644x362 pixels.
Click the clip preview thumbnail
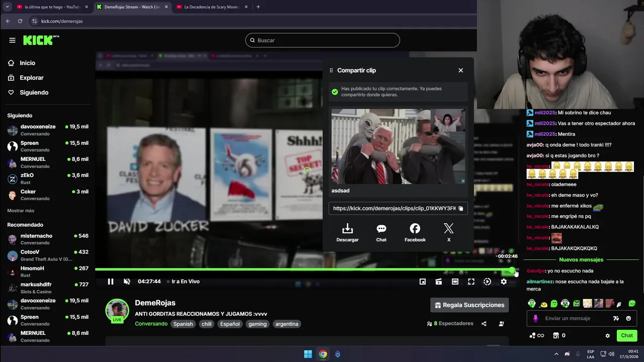(x=398, y=146)
